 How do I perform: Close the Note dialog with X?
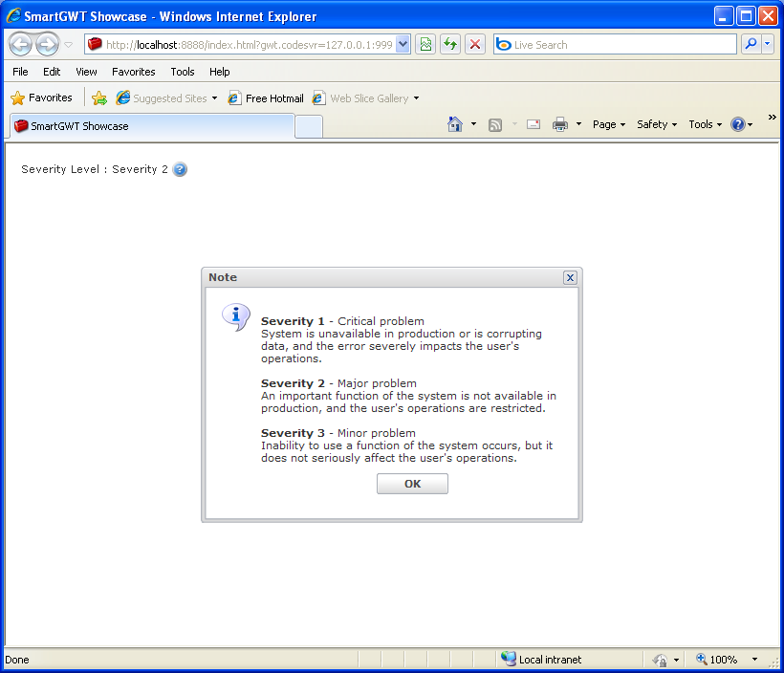click(x=570, y=277)
